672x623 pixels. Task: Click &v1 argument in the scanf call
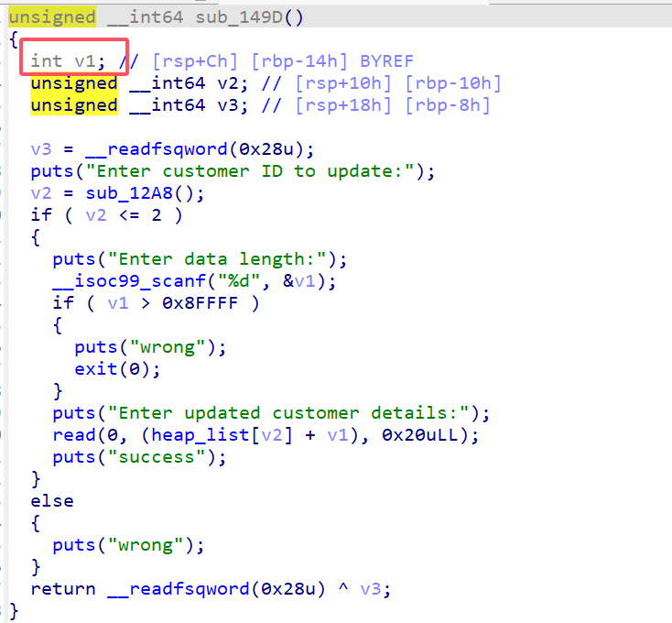click(298, 281)
